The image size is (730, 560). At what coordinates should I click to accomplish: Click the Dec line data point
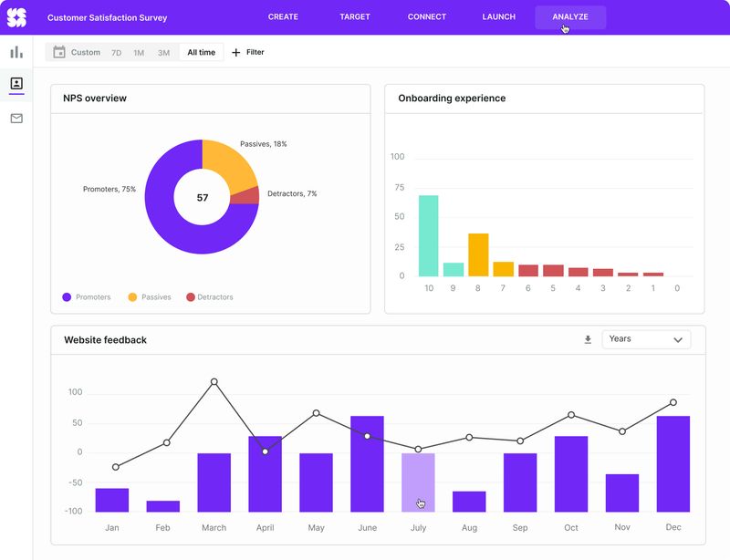[673, 402]
